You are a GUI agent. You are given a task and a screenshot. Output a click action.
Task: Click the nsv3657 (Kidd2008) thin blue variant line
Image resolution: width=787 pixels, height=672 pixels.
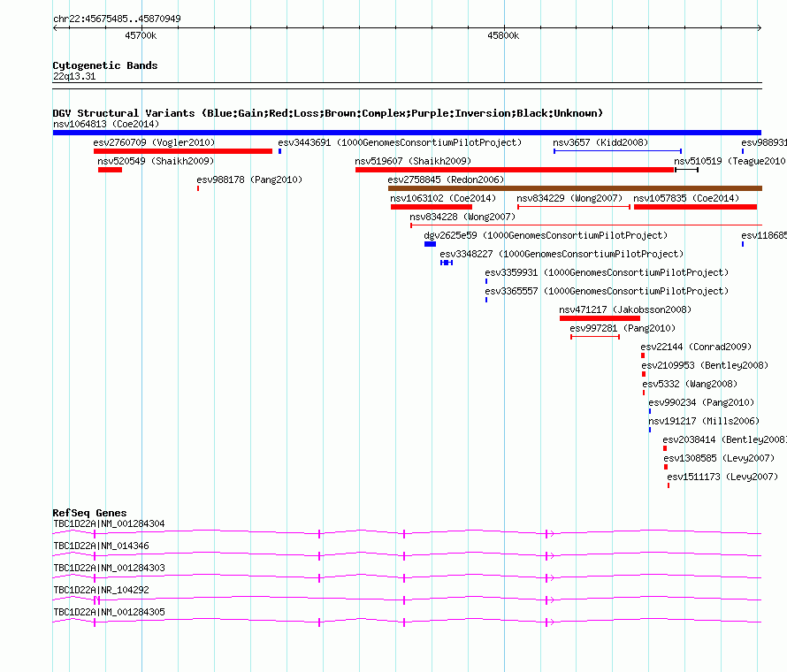(617, 151)
